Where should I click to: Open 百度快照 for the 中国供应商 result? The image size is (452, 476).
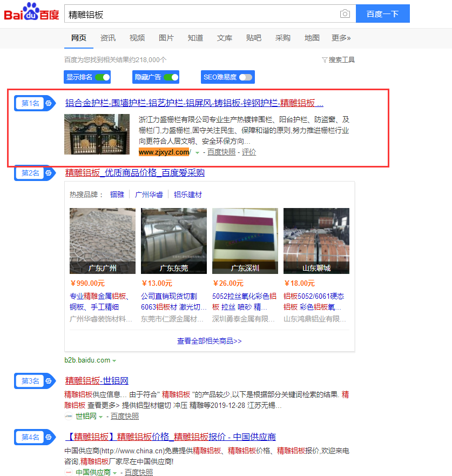click(139, 472)
